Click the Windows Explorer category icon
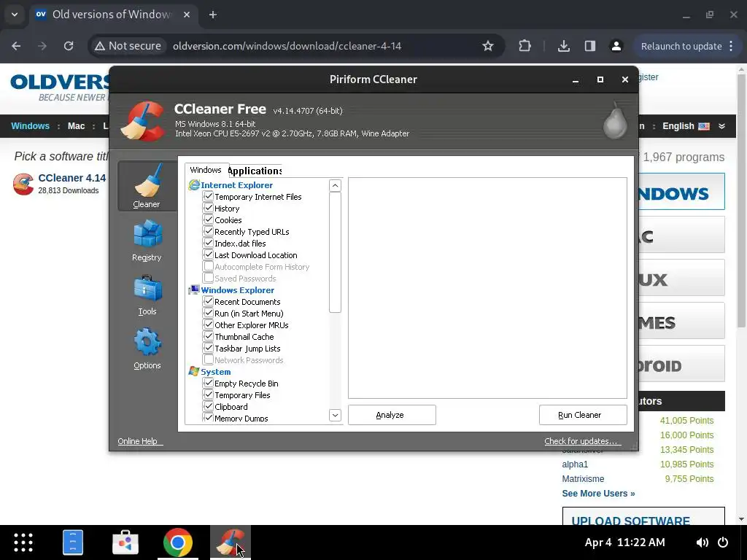 194,290
